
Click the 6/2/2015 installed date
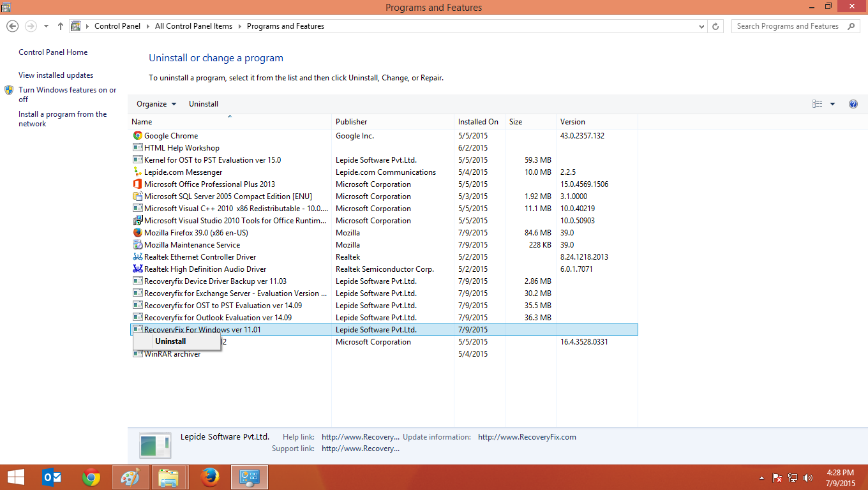(x=473, y=148)
